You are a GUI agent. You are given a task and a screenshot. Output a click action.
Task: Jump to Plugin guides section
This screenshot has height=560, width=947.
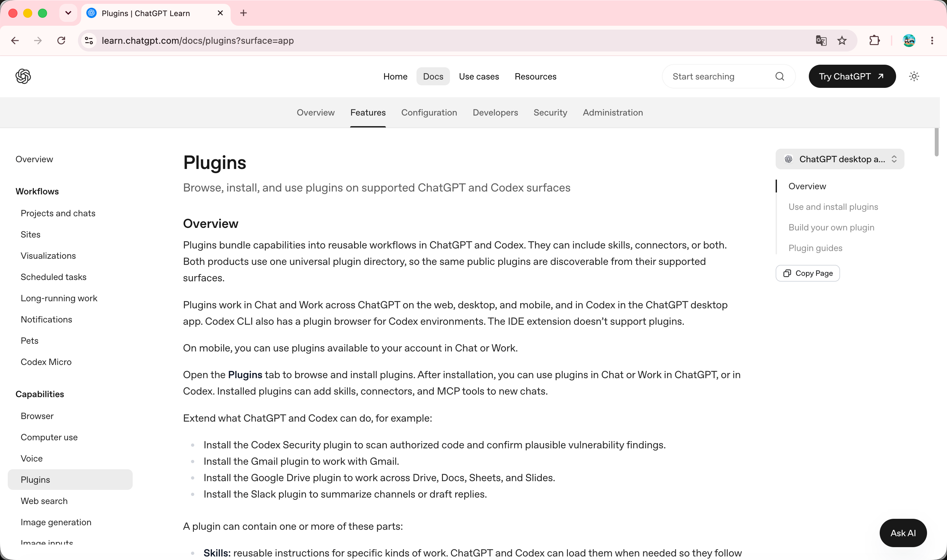[x=816, y=248]
